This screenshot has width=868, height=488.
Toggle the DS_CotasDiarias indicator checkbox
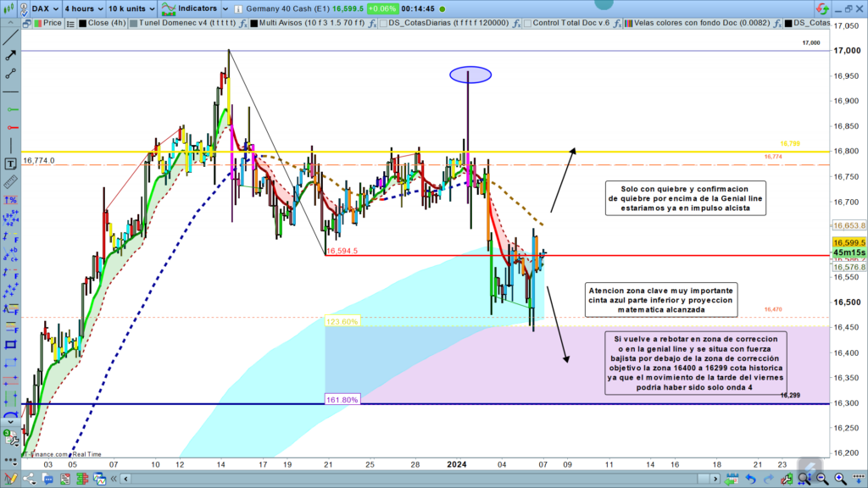[383, 23]
